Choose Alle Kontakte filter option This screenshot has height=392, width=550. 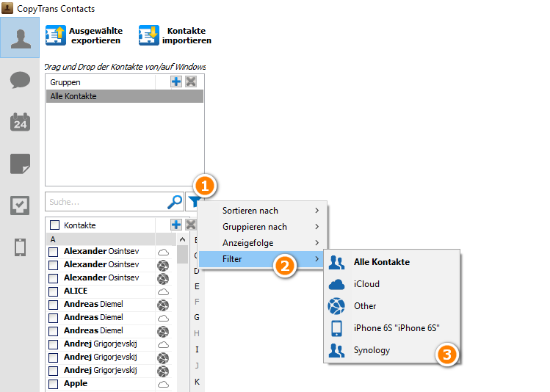click(x=392, y=262)
